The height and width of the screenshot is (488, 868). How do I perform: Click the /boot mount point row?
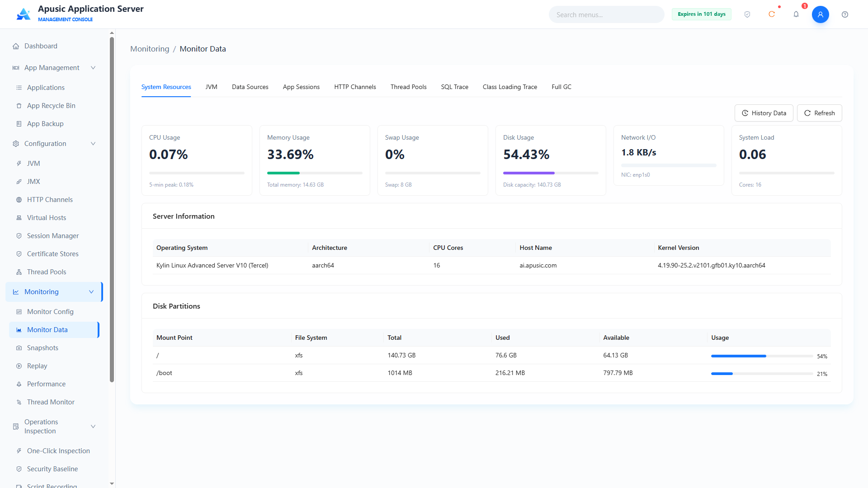point(492,373)
